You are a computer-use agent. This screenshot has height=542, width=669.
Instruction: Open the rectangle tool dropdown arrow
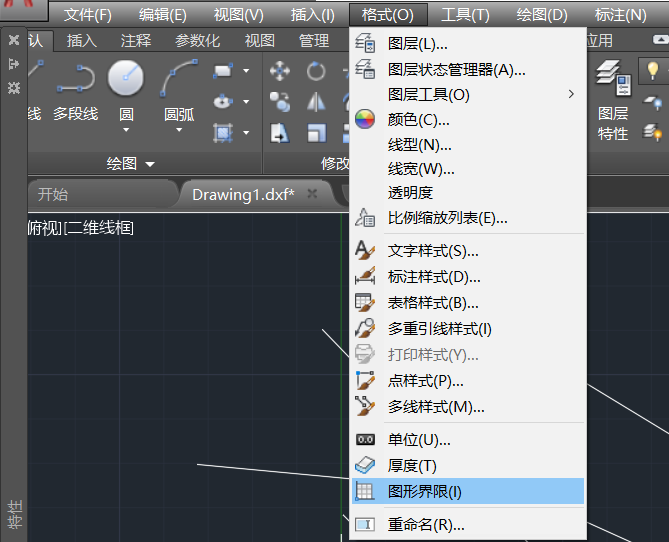click(246, 71)
